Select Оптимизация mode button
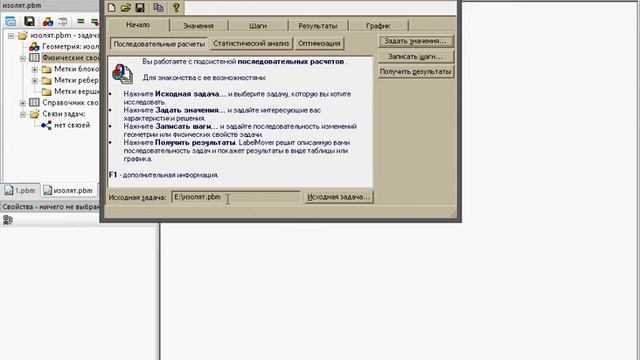Image resolution: width=640 pixels, height=360 pixels. [319, 43]
